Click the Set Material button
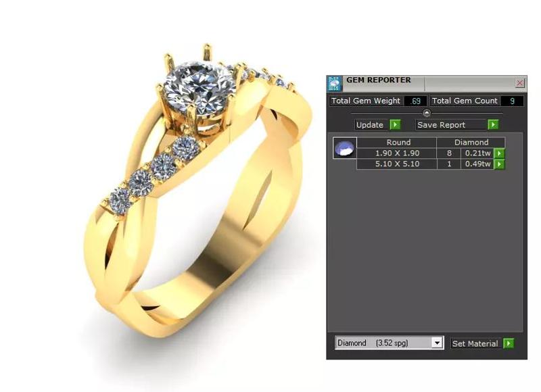Screen dimensions: 541x392 [x=475, y=343]
